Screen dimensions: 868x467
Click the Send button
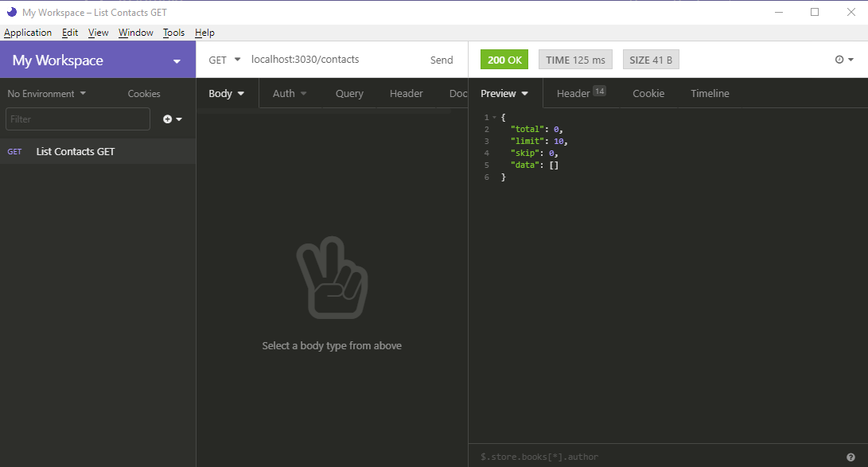tap(442, 59)
